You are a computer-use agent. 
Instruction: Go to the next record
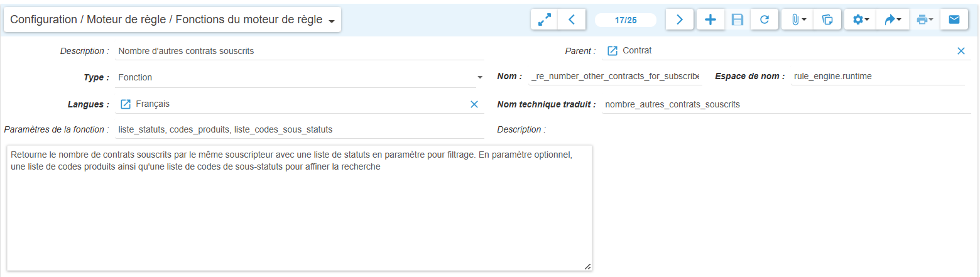[x=679, y=19]
